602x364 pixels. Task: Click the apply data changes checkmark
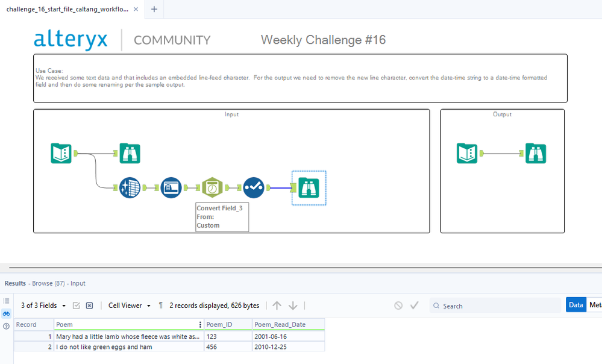414,306
